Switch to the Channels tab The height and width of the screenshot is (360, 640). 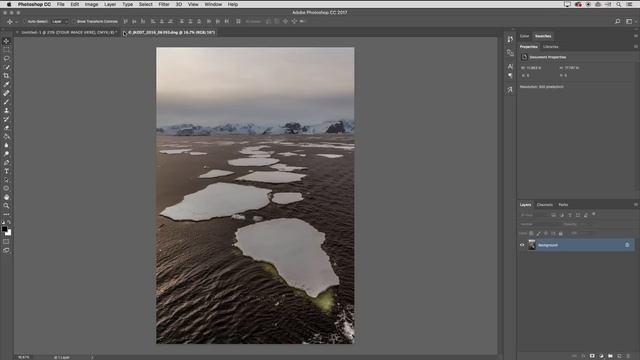coord(544,204)
